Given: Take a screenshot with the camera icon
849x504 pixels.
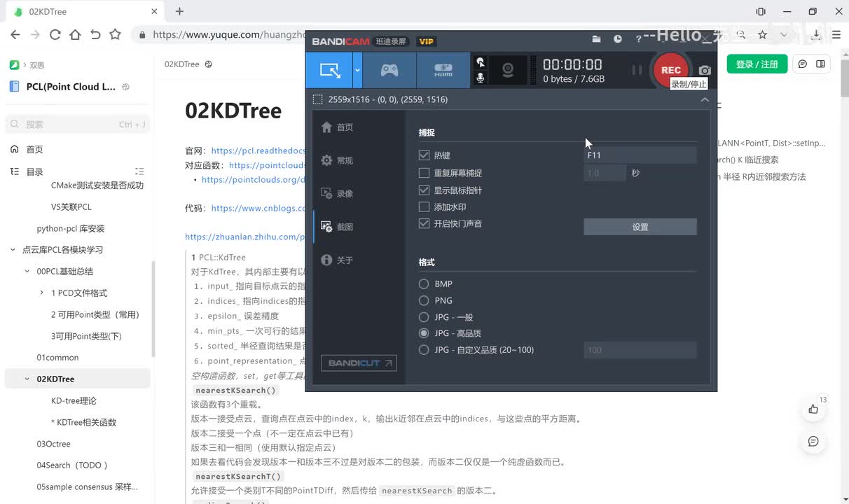Looking at the screenshot, I should pyautogui.click(x=705, y=70).
